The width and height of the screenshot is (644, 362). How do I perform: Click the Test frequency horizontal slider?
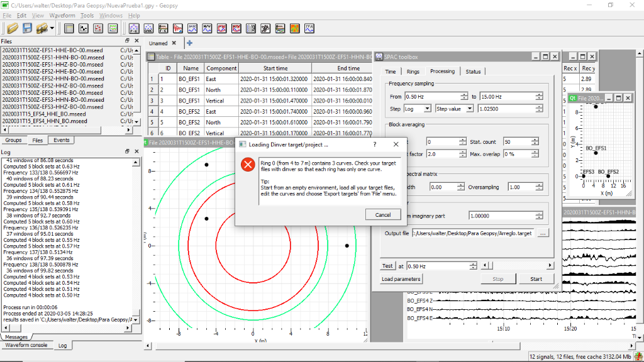click(516, 266)
